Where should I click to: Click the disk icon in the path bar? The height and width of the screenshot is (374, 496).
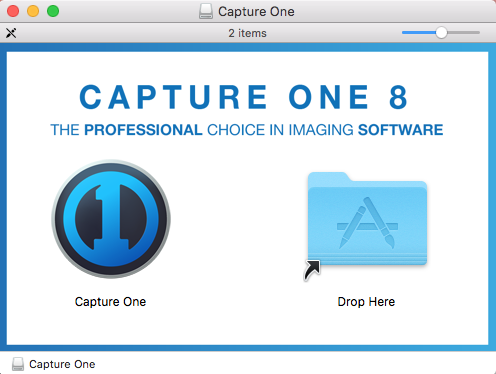click(18, 364)
